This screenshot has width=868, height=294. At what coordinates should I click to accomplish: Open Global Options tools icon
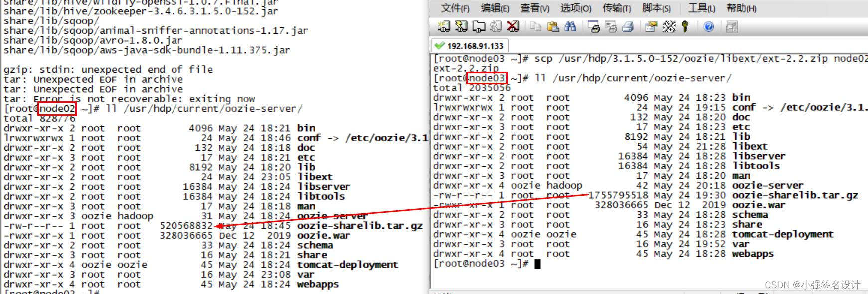point(669,26)
